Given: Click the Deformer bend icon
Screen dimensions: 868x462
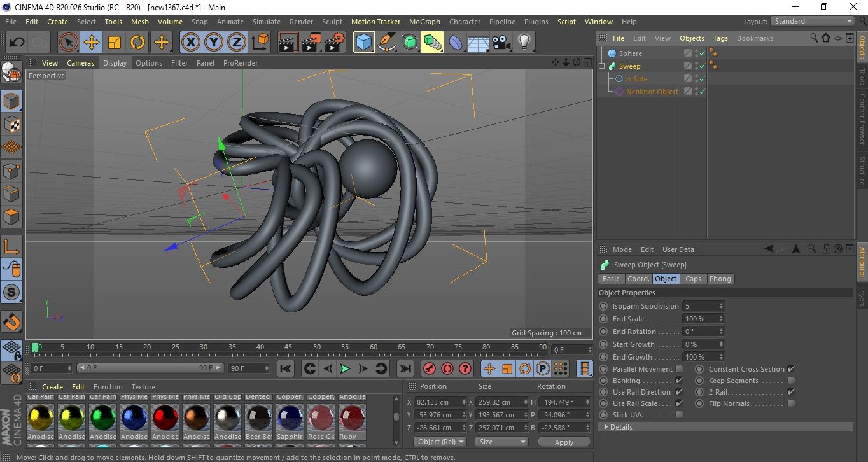Looking at the screenshot, I should coord(456,43).
